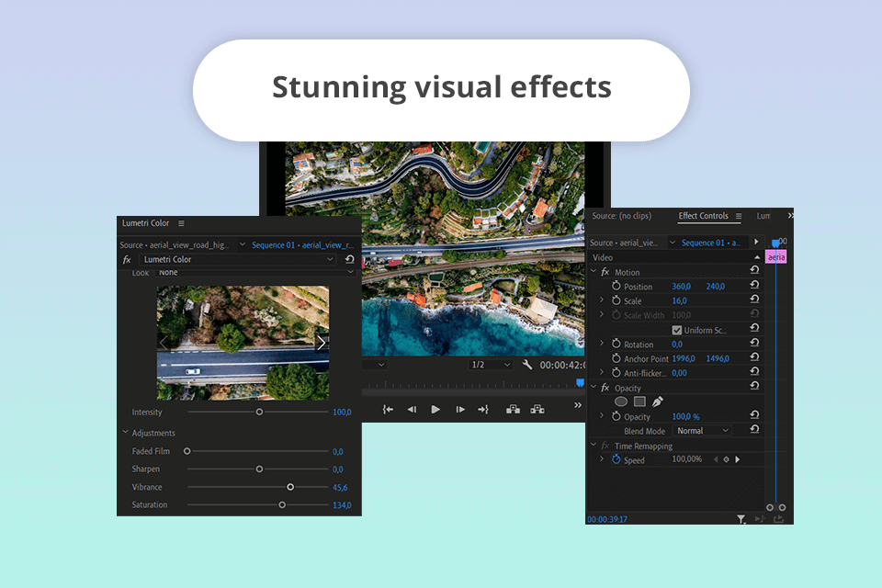Open the filter properties icon in Effect Controls
Image resolution: width=882 pixels, height=588 pixels.
(741, 519)
